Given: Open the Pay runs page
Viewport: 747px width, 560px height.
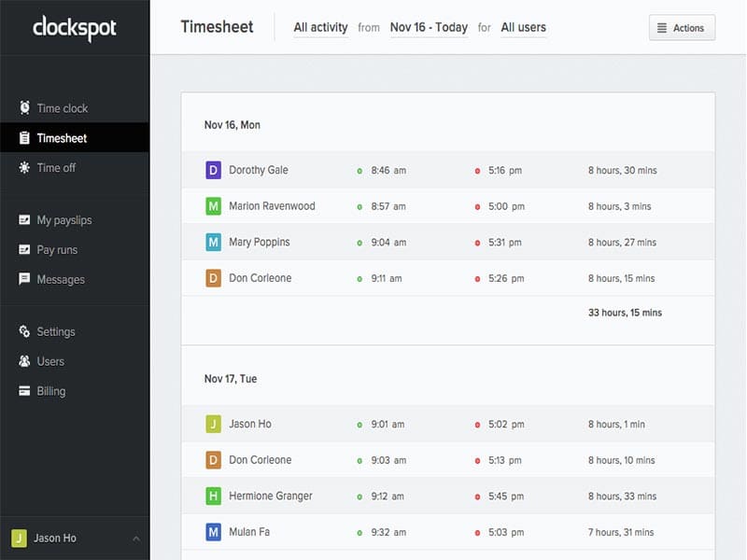Looking at the screenshot, I should pos(57,250).
